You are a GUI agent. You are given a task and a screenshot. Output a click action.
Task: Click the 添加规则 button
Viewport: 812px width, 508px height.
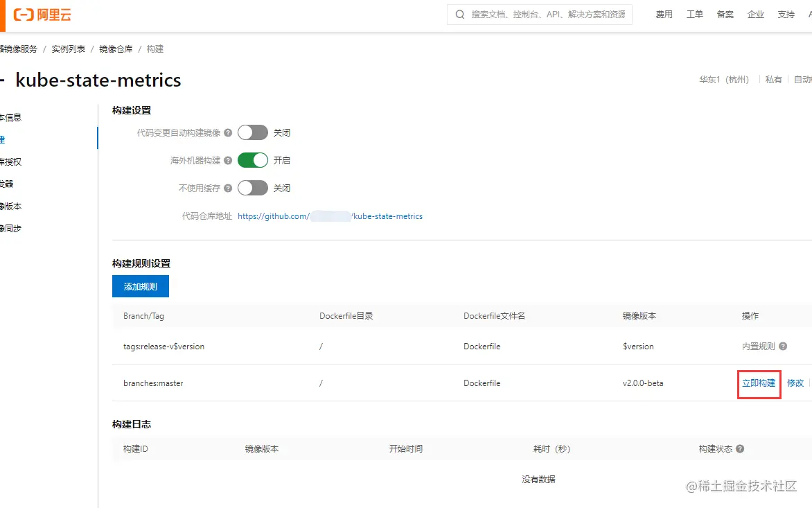coord(141,286)
